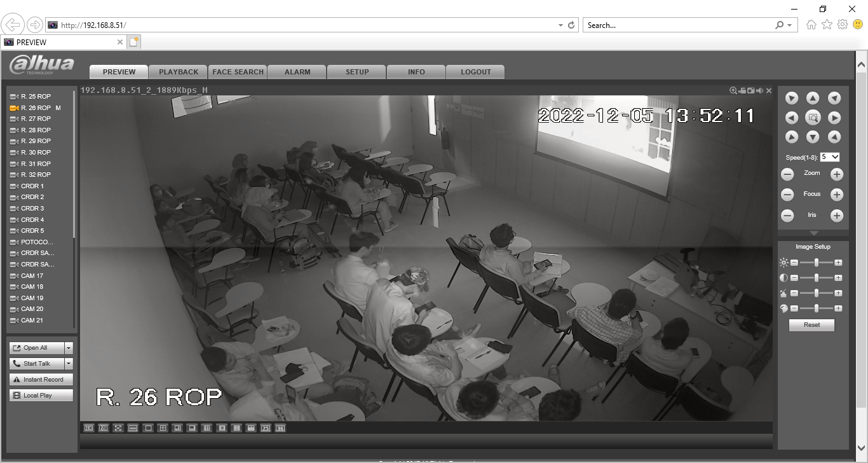Image resolution: width=868 pixels, height=463 pixels.
Task: Click the brightness increase plus button
Action: (x=838, y=262)
